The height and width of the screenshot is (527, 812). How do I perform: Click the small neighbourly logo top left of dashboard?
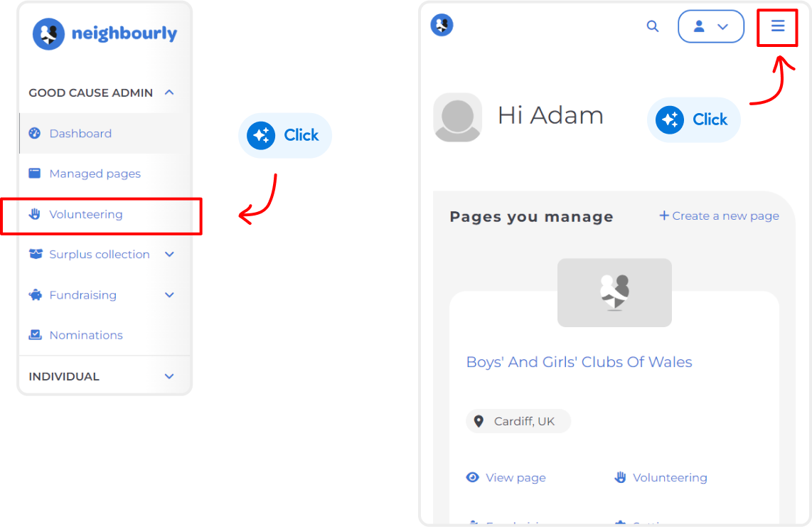point(442,25)
